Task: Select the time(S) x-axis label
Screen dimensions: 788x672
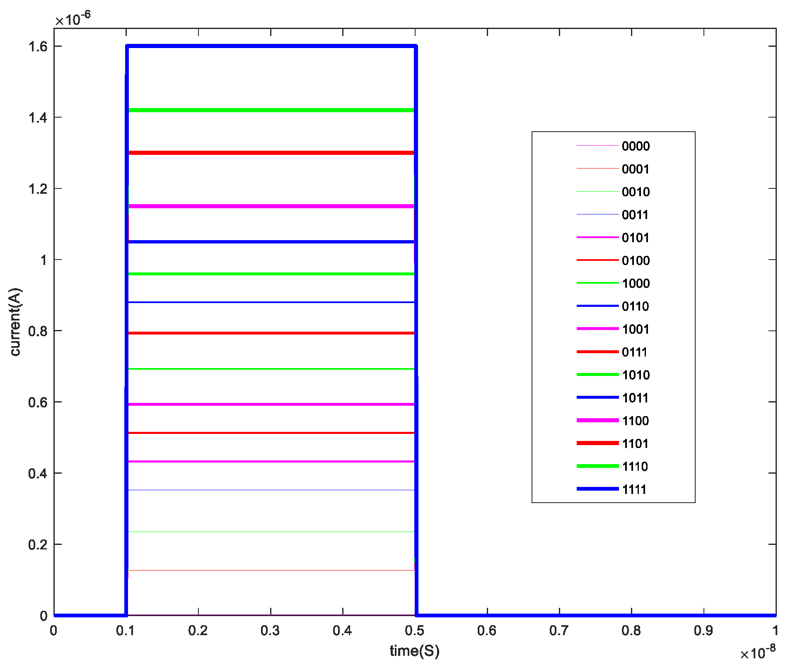Action: pos(414,651)
